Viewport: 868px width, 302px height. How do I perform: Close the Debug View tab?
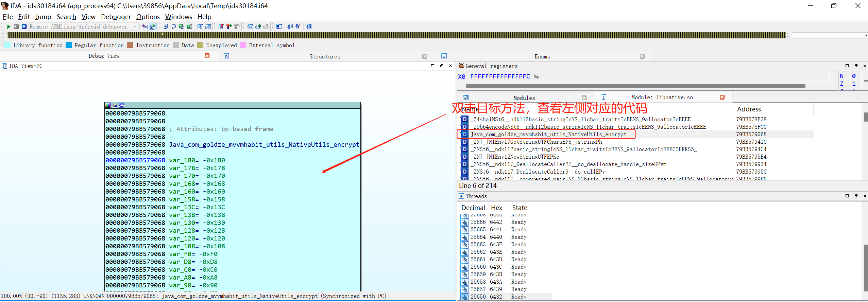click(207, 56)
